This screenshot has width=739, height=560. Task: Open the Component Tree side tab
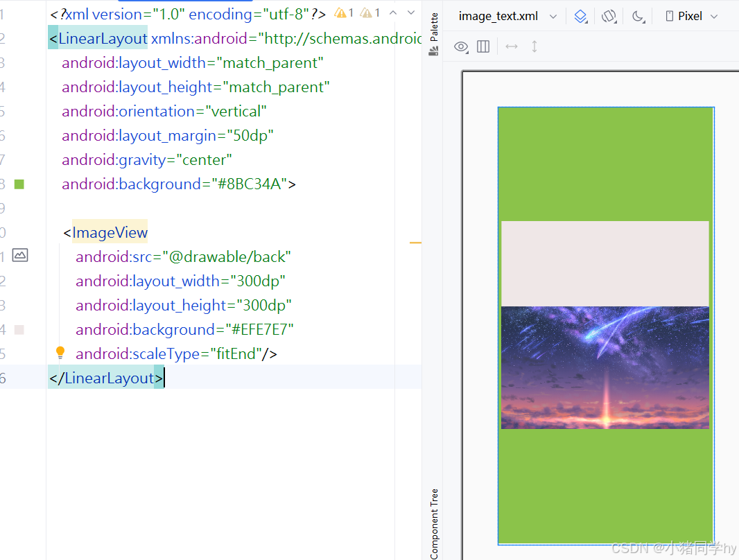(x=434, y=524)
